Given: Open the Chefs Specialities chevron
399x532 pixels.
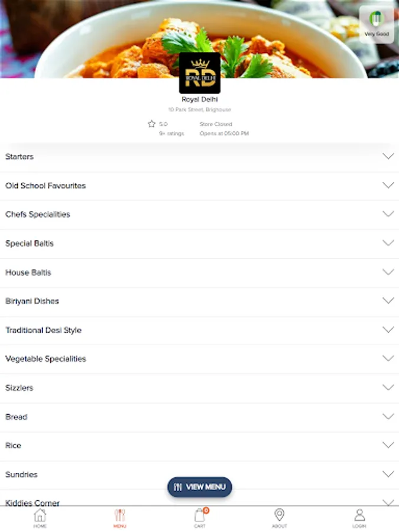Looking at the screenshot, I should tap(388, 214).
